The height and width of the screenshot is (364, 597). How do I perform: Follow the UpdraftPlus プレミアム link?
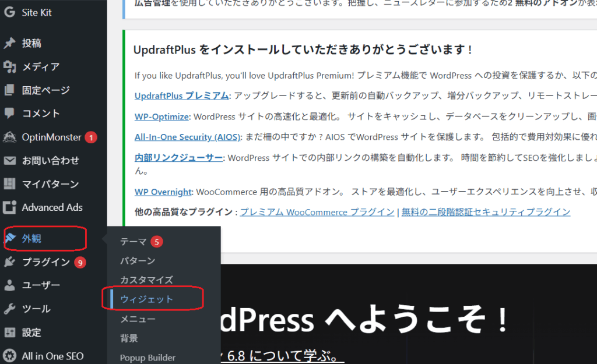(182, 96)
